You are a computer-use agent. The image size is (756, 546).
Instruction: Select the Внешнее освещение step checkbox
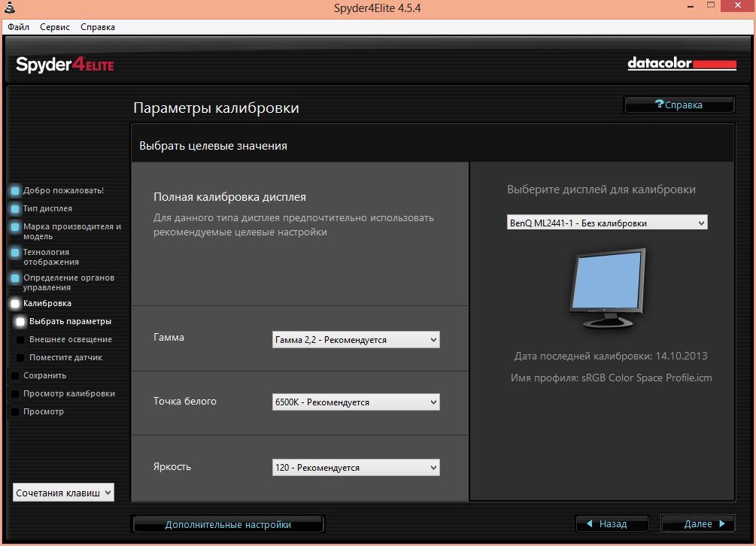[x=21, y=340]
